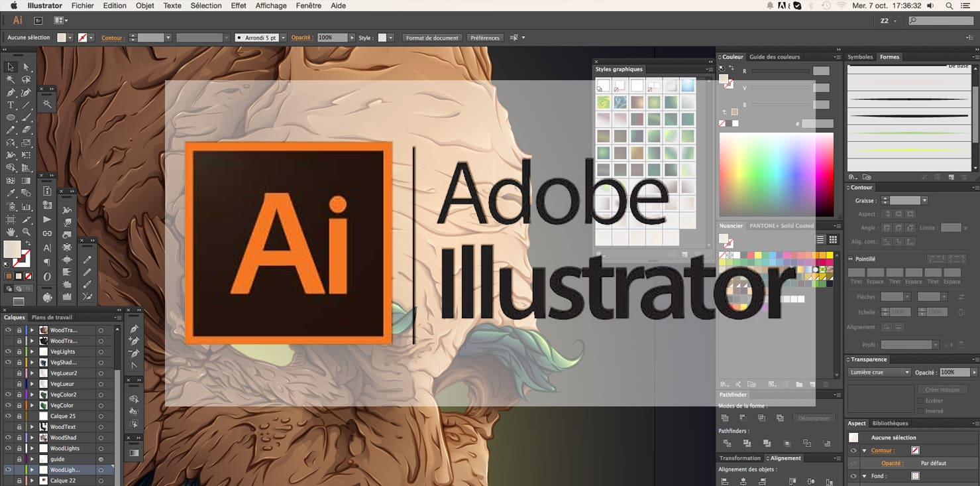Screen dimensions: 980x486
Task: Click the Format de document button
Action: click(x=432, y=38)
